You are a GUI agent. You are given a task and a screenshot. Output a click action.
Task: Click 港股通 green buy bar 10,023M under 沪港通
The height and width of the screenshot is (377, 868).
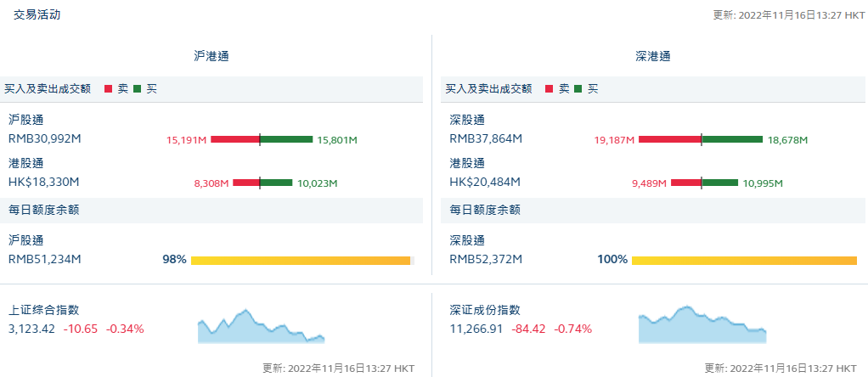[276, 183]
